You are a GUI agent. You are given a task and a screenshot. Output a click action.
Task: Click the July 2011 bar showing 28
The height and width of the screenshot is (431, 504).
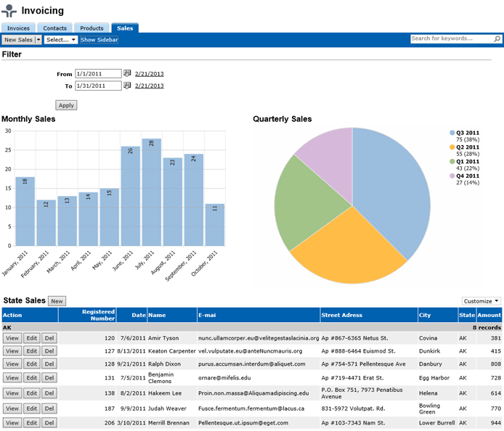[152, 192]
